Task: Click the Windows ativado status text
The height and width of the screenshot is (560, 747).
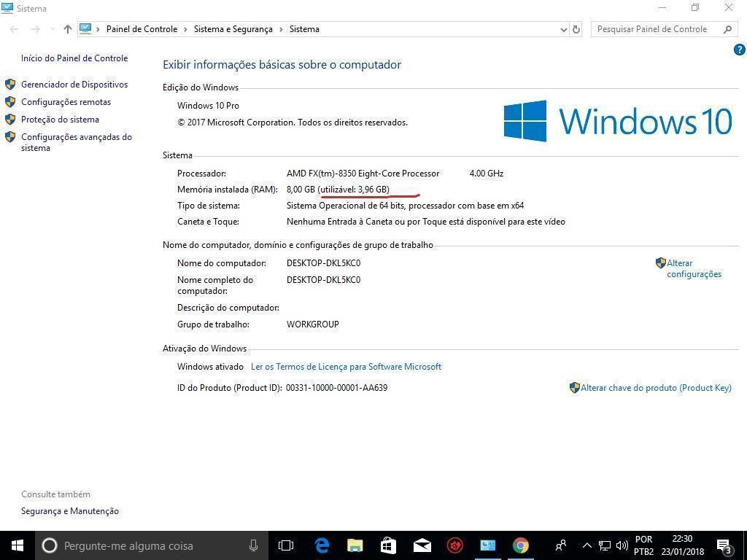Action: tap(210, 367)
